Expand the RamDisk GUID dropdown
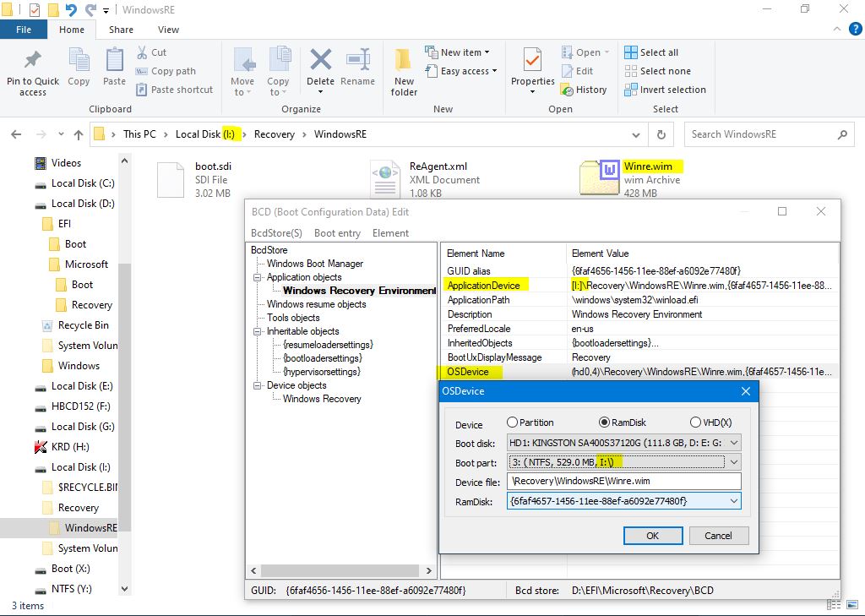The width and height of the screenshot is (865, 616). click(733, 501)
